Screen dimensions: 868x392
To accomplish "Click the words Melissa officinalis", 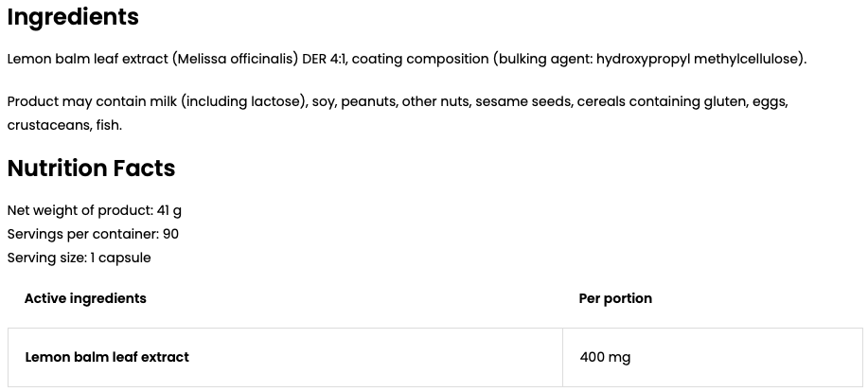I will [236, 59].
